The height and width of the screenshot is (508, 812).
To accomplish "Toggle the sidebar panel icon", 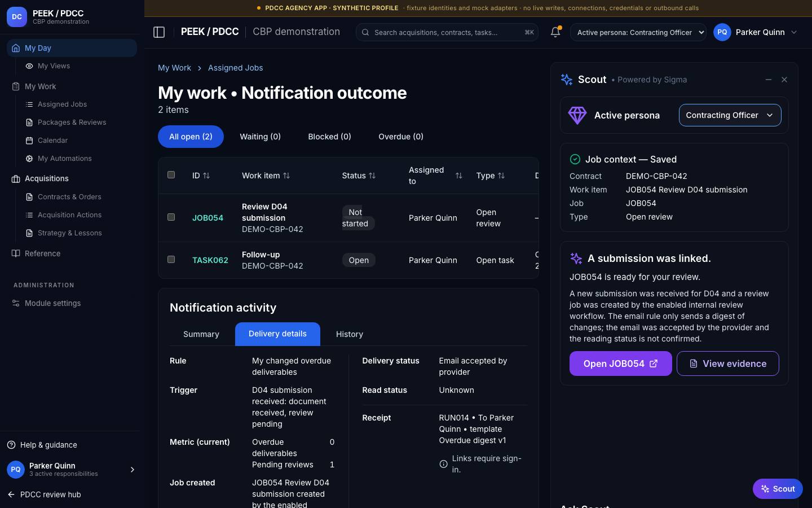I will coord(159,32).
